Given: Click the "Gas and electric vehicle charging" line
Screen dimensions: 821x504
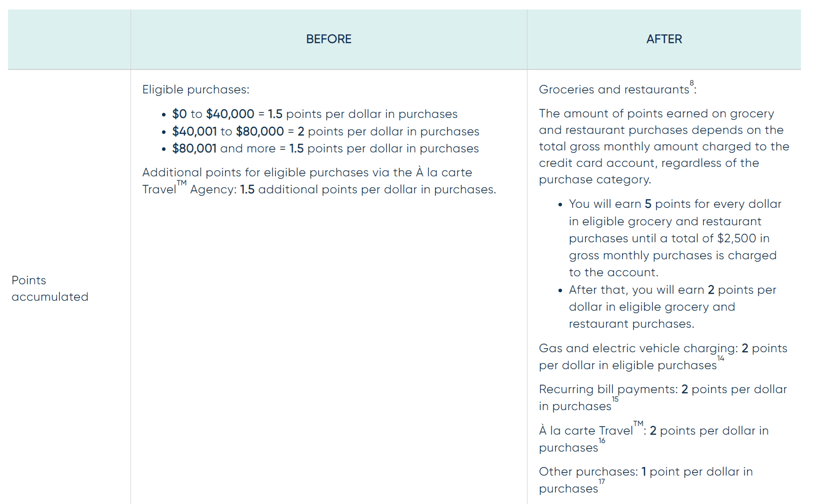Looking at the screenshot, I should tap(663, 357).
